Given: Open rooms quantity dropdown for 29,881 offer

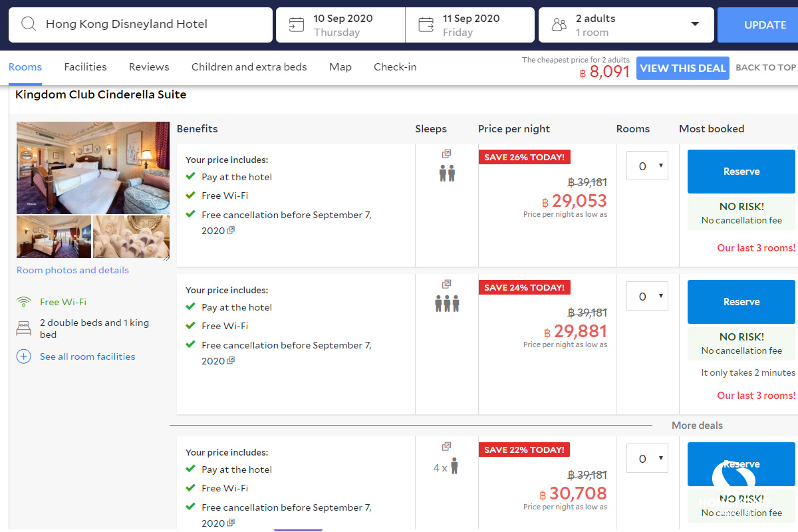Looking at the screenshot, I should coord(647,296).
